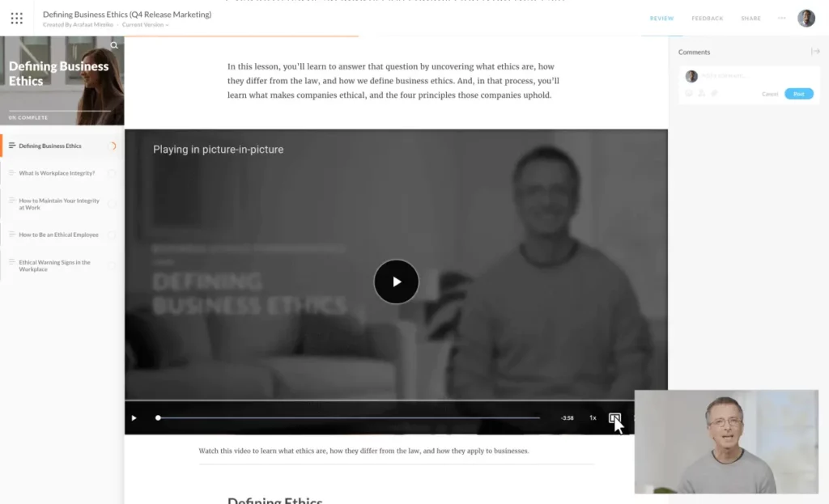Screen dimensions: 829x504
Task: Open the profile avatar menu in header
Action: coord(806,19)
